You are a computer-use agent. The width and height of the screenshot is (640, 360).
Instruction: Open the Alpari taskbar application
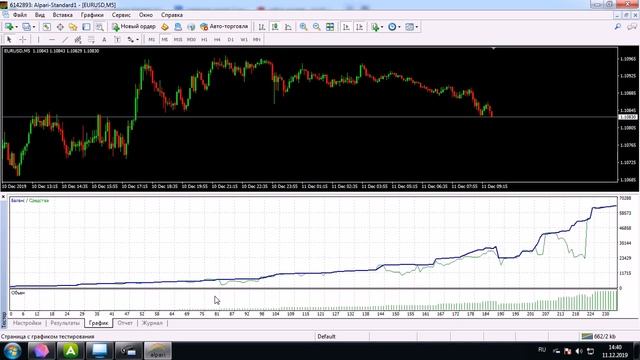158,351
